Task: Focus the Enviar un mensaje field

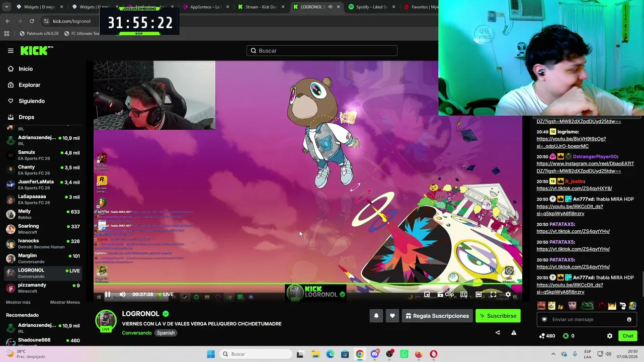Action: click(x=587, y=319)
